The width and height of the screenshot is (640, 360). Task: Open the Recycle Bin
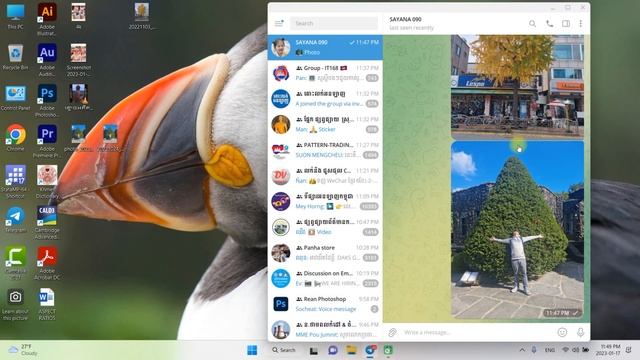tap(15, 57)
